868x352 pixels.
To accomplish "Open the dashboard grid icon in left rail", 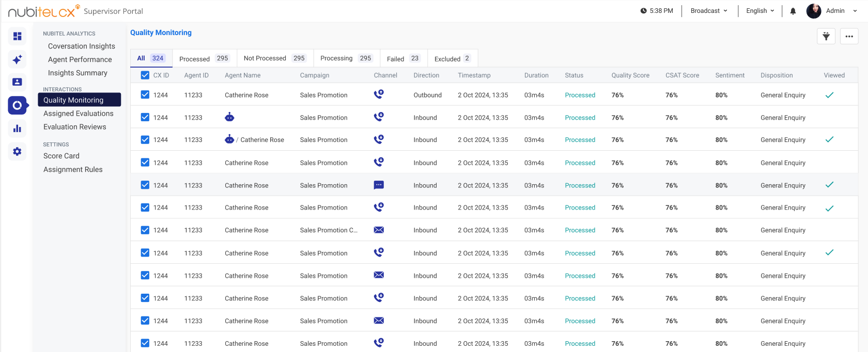I will tap(17, 36).
